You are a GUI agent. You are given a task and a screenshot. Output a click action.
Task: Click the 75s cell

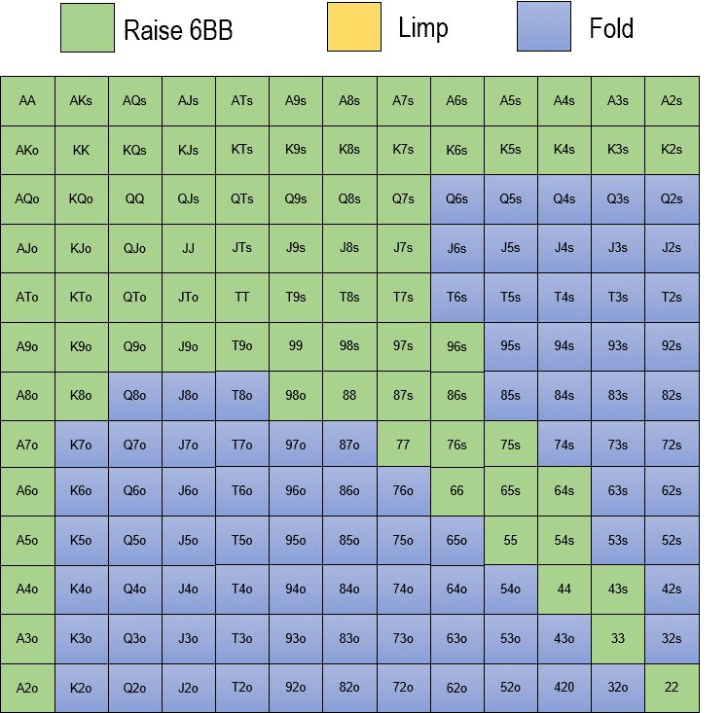click(511, 446)
